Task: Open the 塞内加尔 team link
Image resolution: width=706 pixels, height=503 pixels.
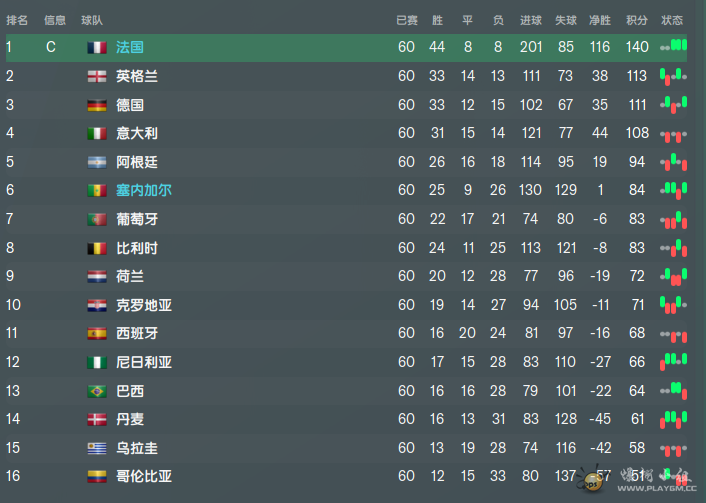Action: (144, 190)
